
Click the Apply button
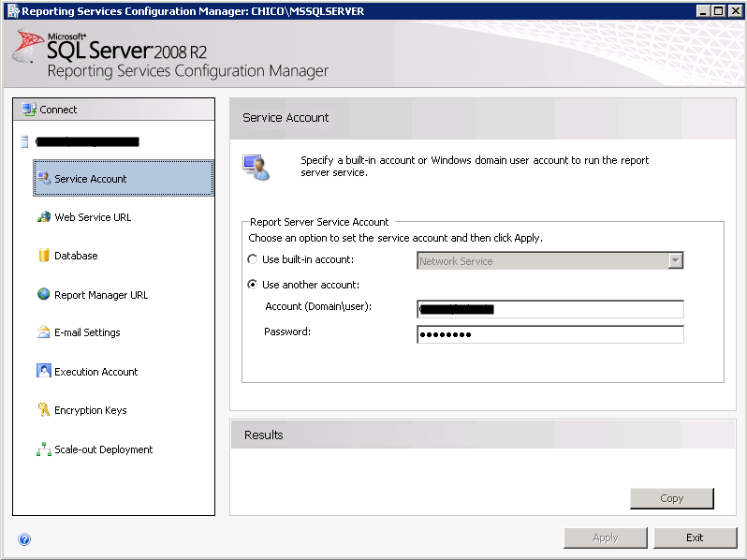(606, 538)
